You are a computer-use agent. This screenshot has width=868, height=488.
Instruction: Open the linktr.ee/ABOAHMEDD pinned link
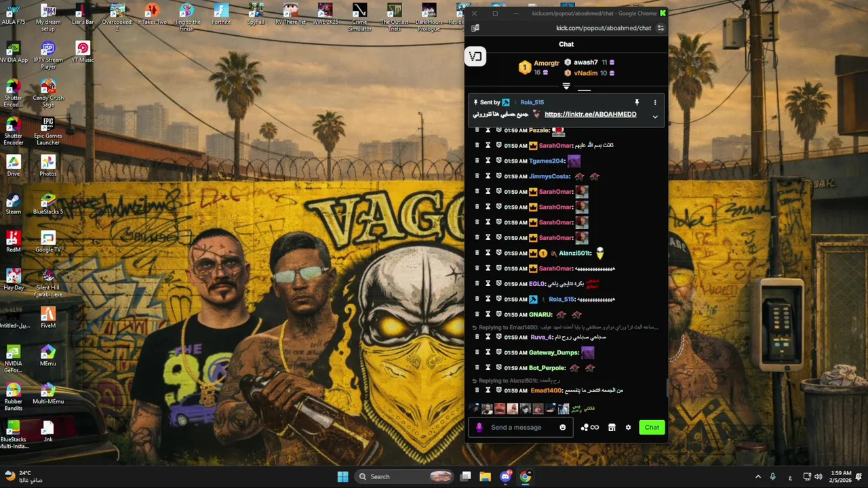(x=590, y=115)
